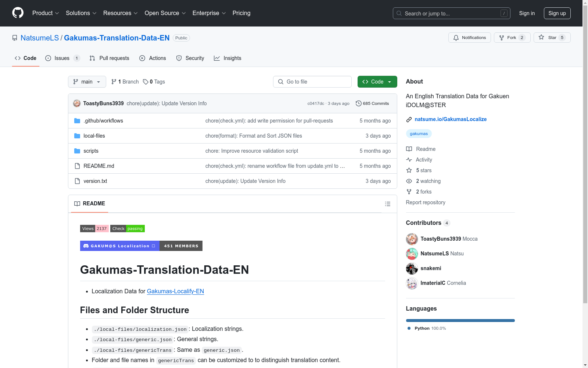Open the README outline list icon
This screenshot has width=588, height=368.
(x=388, y=204)
